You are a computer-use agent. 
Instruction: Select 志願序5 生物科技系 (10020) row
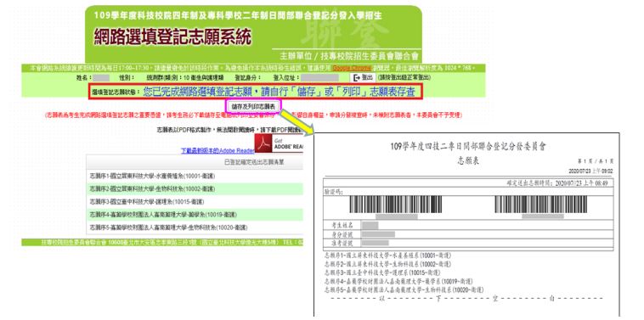coord(195,227)
